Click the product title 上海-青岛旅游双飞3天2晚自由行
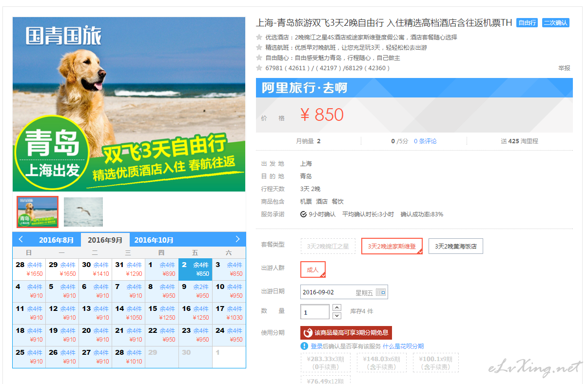Viewport: 588px width, 384px height. [384, 22]
